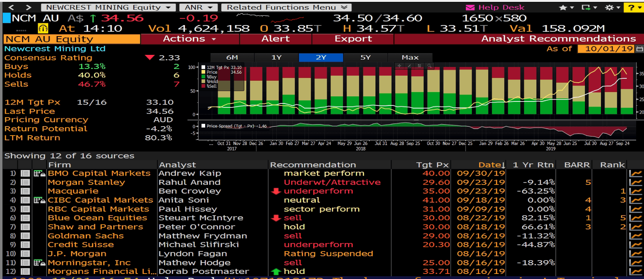Select the 1Y chart range tab
Viewport: 644px width, 279px height.
coord(276,57)
